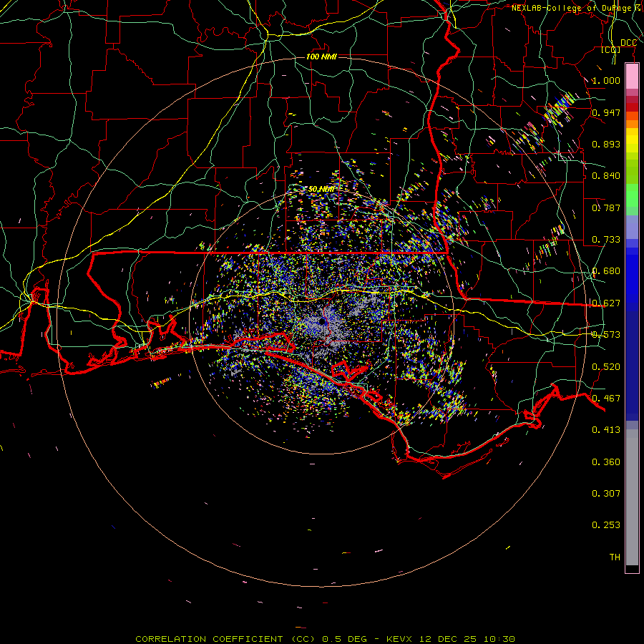The width and height of the screenshot is (644, 644).
Task: Click the DCC label above the color scale
Action: click(628, 43)
